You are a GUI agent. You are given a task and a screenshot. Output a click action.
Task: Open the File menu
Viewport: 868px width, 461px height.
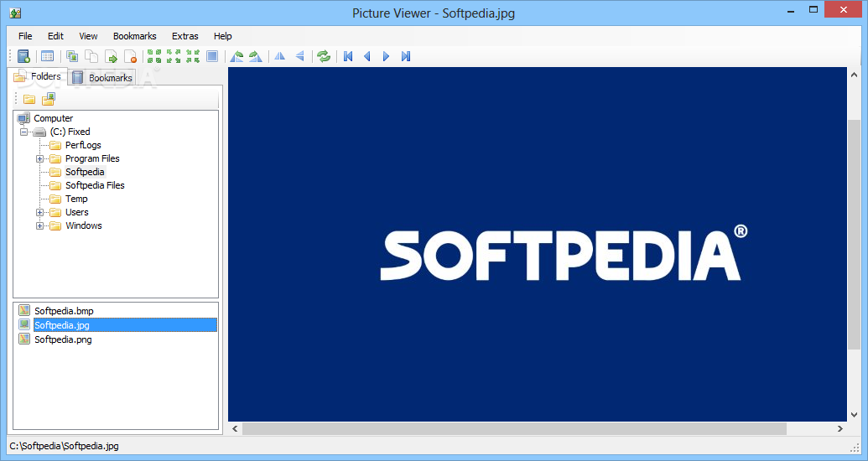pos(25,36)
